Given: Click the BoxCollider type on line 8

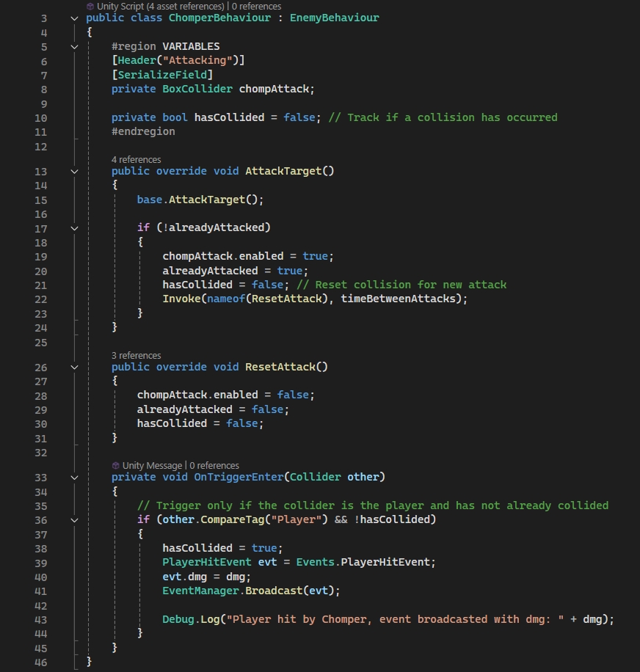Looking at the screenshot, I should click(x=197, y=90).
